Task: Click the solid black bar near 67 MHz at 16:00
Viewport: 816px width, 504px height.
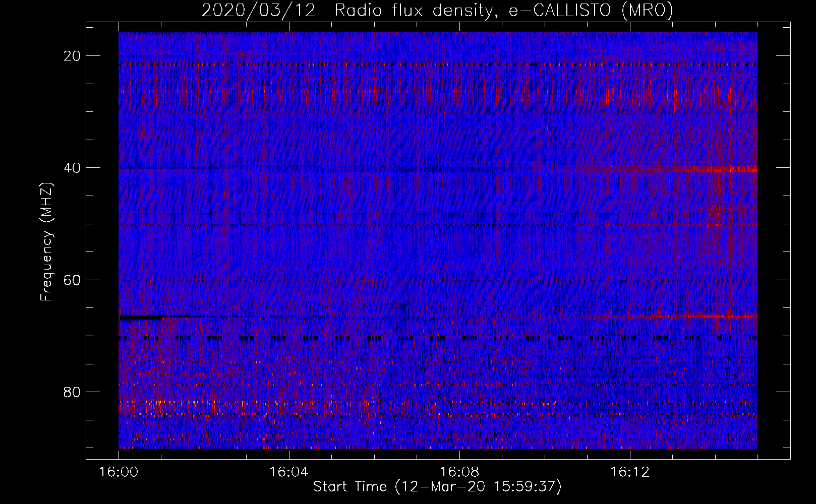Action: pyautogui.click(x=141, y=318)
